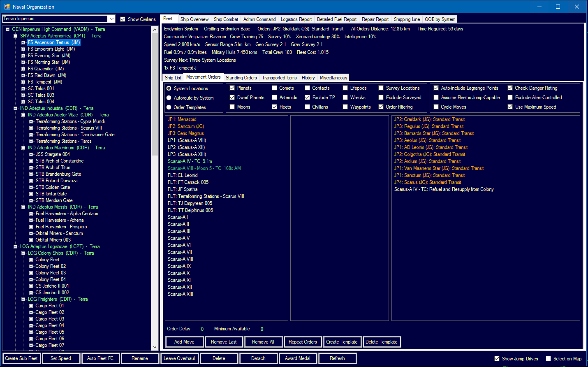Image resolution: width=588 pixels, height=367 pixels.
Task: Enable Assume Fleet is Jump-Capable
Action: 436,98
